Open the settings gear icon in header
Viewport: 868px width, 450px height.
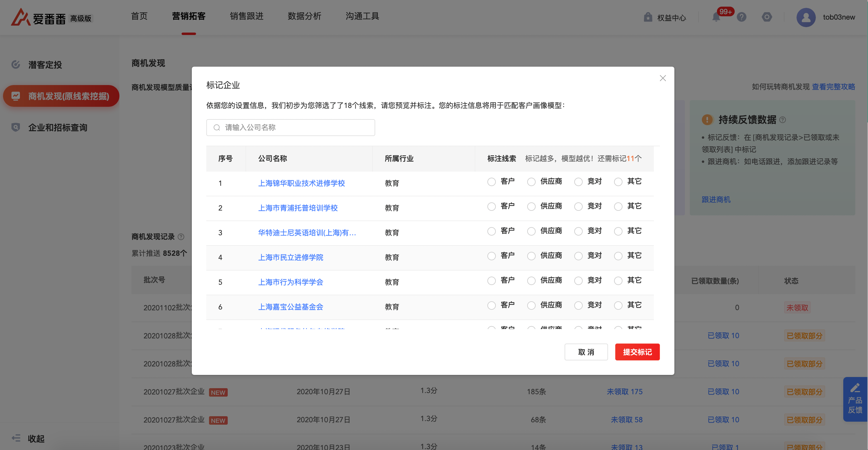click(x=767, y=17)
